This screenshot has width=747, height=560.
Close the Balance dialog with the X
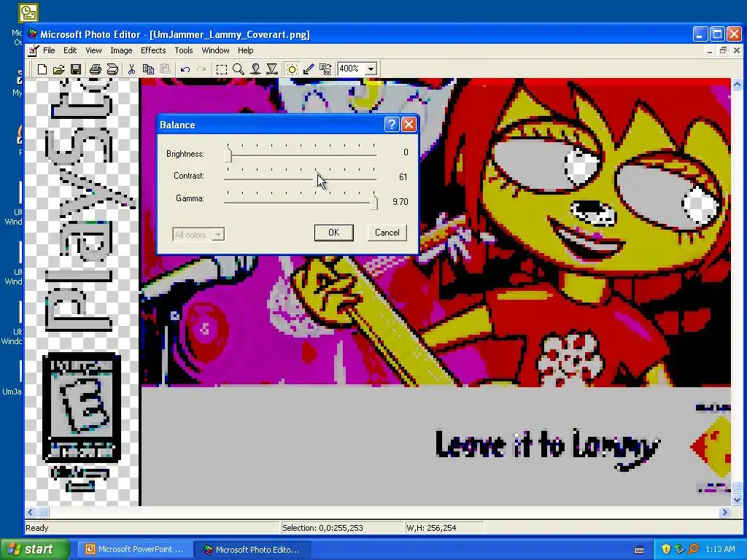[409, 125]
